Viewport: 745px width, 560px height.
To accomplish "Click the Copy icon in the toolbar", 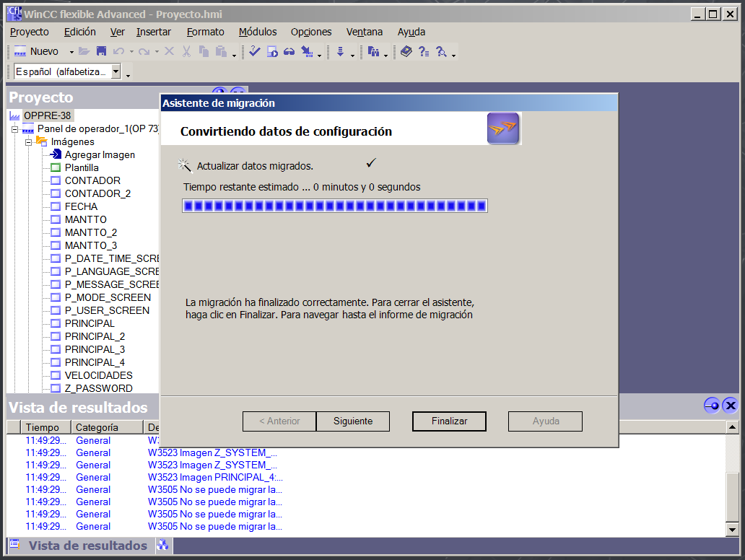I will click(x=204, y=51).
